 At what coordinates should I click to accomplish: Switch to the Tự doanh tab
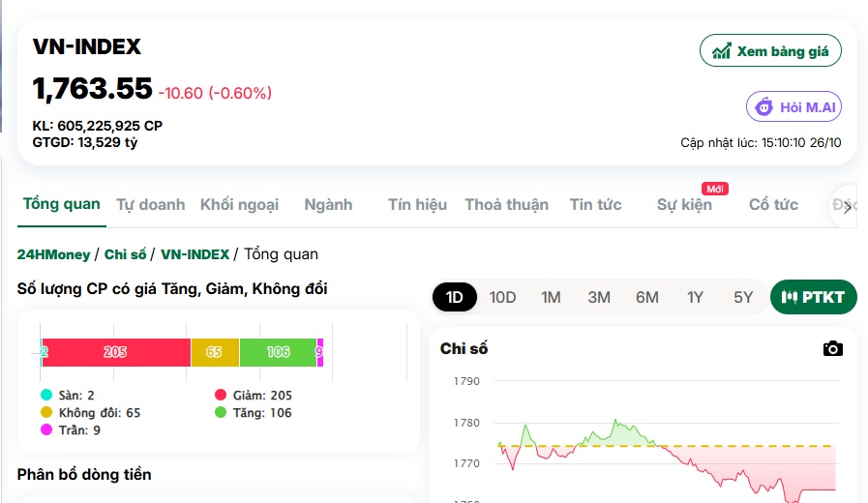pyautogui.click(x=151, y=205)
